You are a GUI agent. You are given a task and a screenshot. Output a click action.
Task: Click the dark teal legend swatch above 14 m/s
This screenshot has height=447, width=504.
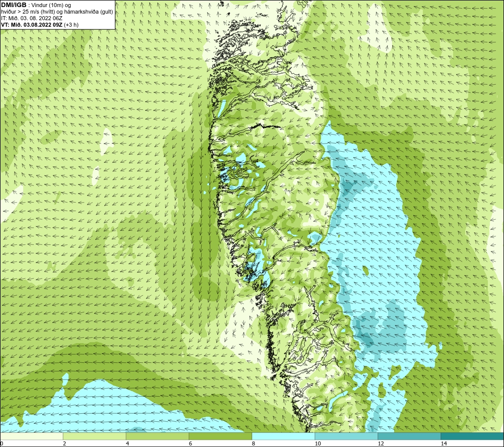pyautogui.click(x=473, y=436)
